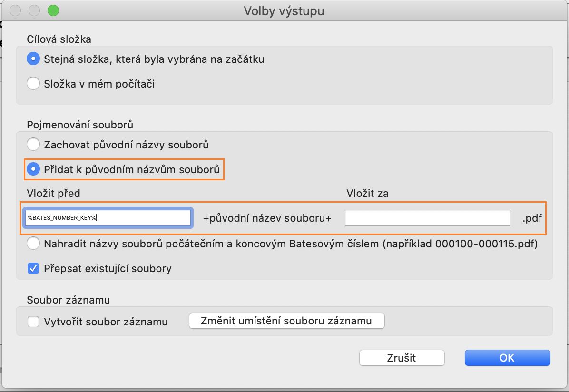Select "Stejná složka, která byla vybrána na začátku" option
This screenshot has width=569, height=392.
click(33, 59)
